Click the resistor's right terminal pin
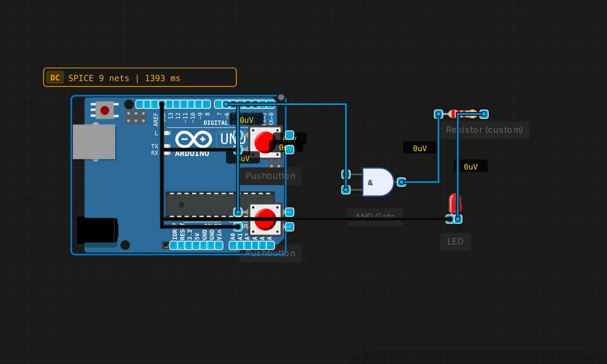Screen dimensions: 607x364 click(x=484, y=114)
